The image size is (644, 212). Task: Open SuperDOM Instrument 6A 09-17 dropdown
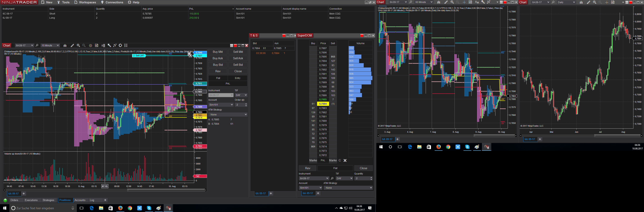314,178
